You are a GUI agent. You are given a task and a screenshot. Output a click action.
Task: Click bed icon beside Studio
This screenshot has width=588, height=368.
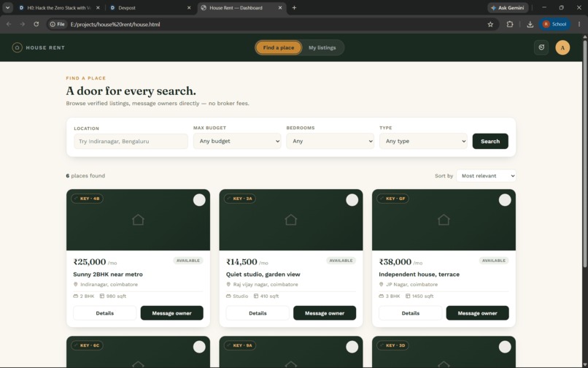click(x=228, y=296)
